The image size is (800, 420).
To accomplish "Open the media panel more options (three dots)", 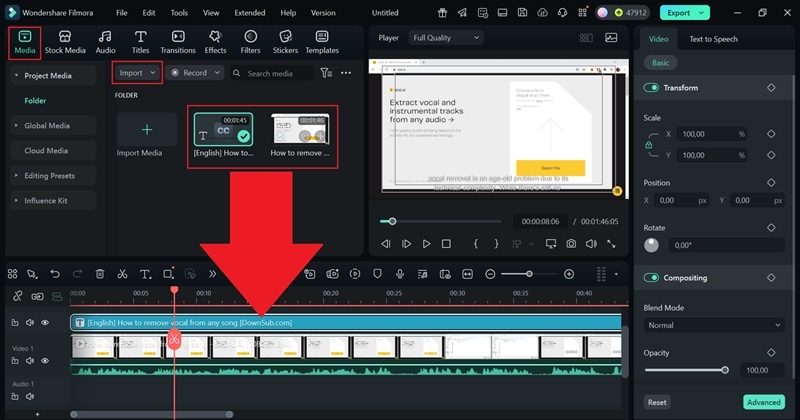I will 346,73.
